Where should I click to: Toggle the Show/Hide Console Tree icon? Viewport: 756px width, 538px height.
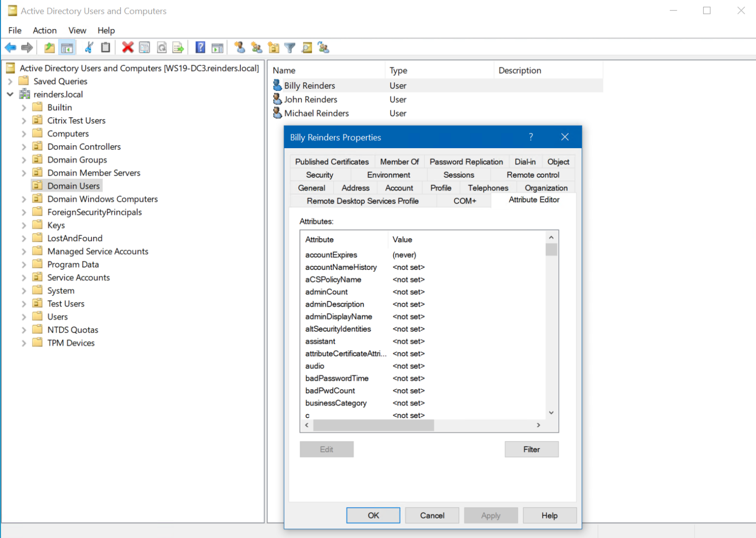coord(67,47)
